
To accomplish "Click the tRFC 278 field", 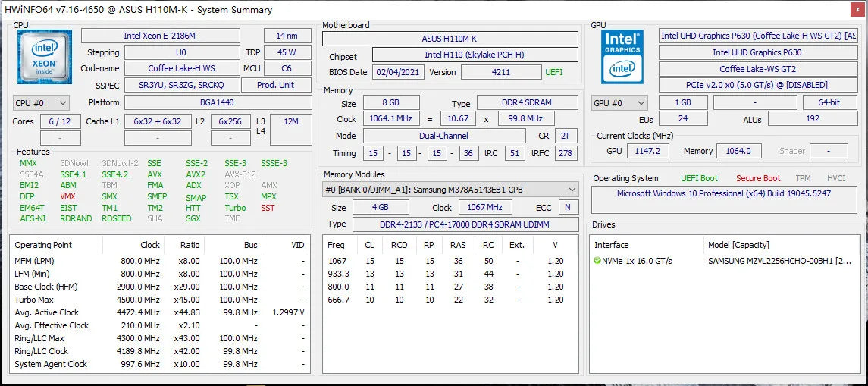I will [566, 153].
